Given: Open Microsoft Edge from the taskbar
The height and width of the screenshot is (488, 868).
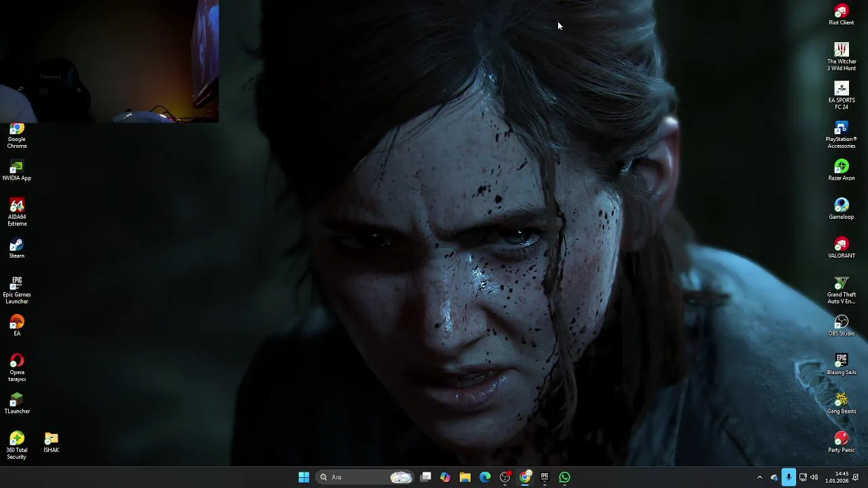Looking at the screenshot, I should 485,477.
